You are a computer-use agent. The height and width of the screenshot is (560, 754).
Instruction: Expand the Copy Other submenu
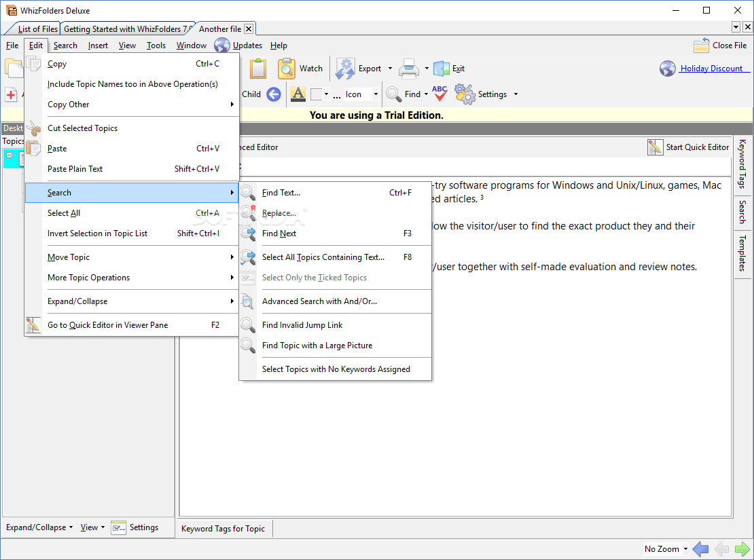coord(132,105)
